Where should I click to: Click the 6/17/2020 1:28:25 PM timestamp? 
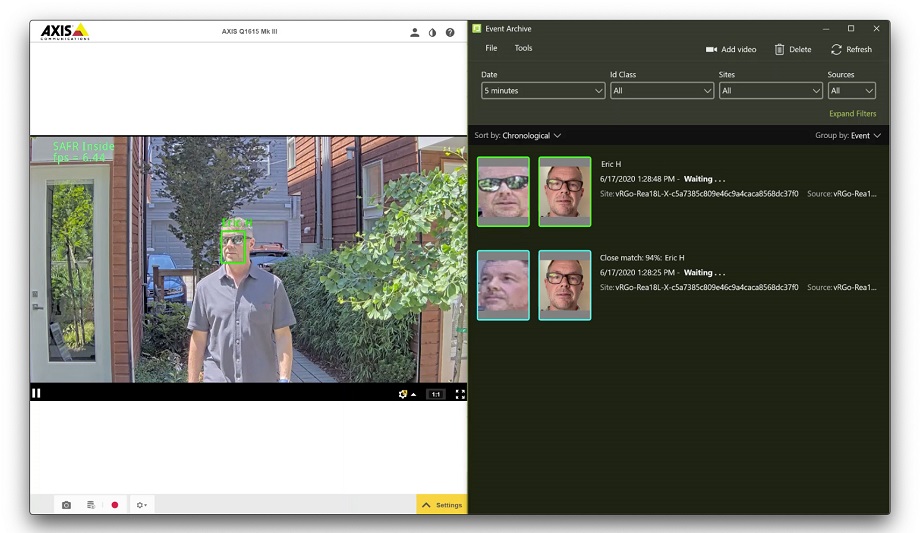pyautogui.click(x=637, y=272)
